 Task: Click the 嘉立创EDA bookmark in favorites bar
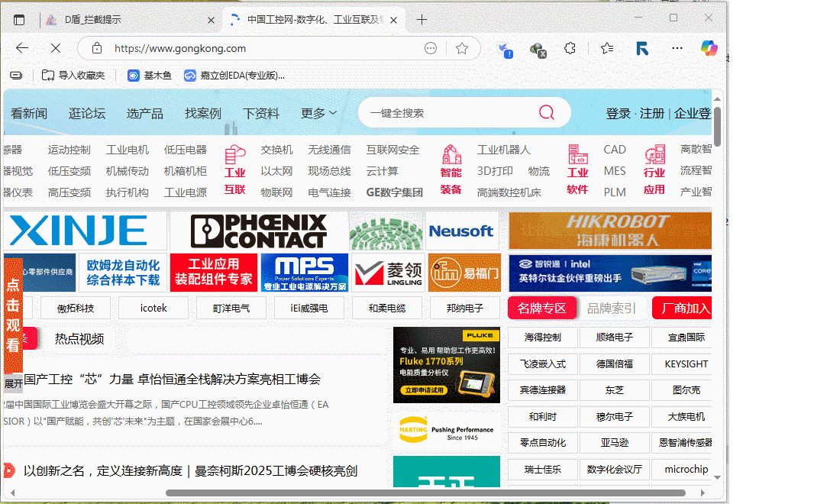click(235, 76)
